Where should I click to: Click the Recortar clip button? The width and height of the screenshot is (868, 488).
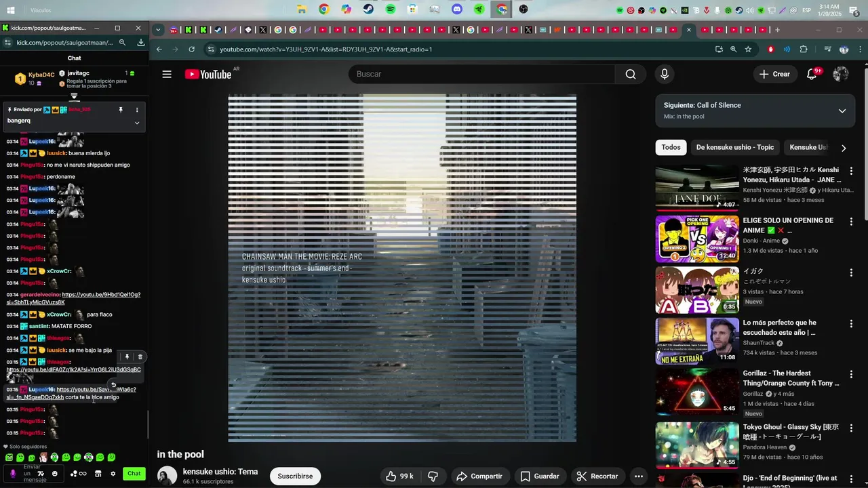597,476
